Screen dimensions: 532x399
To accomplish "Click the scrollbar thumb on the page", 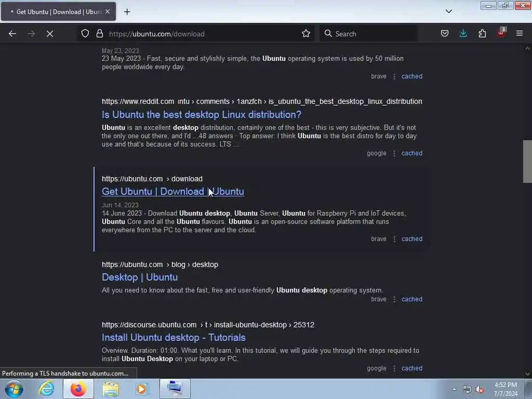I will (527, 161).
